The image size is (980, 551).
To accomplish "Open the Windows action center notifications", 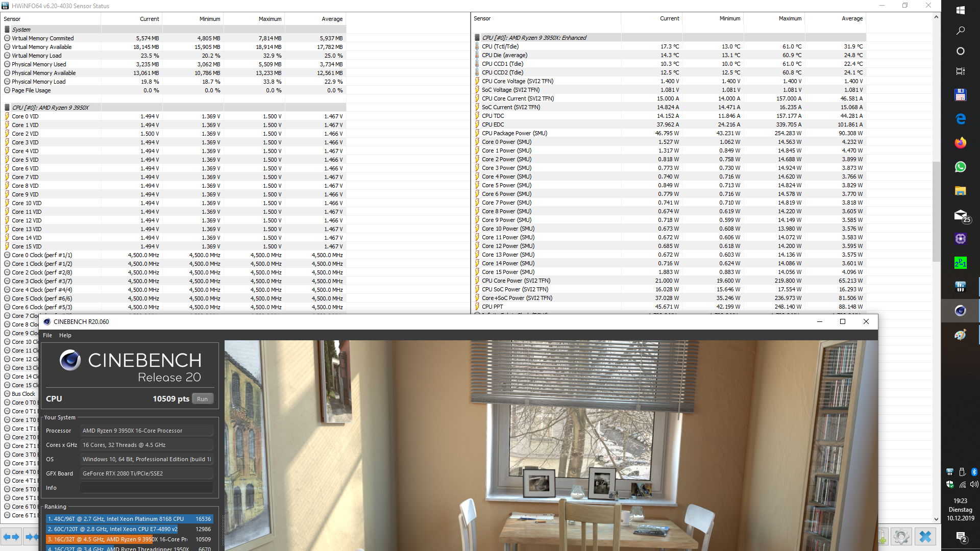I will [x=960, y=537].
